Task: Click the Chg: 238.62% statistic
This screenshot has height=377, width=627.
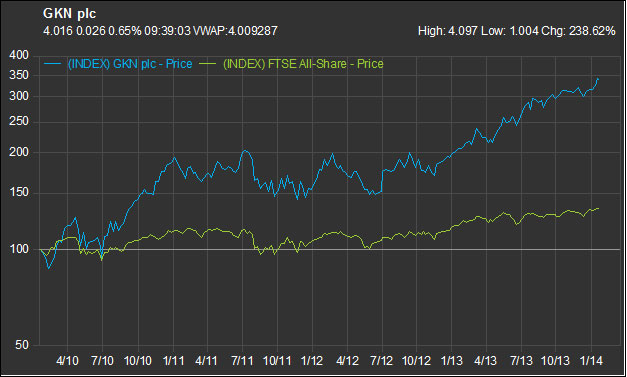Action: tap(578, 31)
